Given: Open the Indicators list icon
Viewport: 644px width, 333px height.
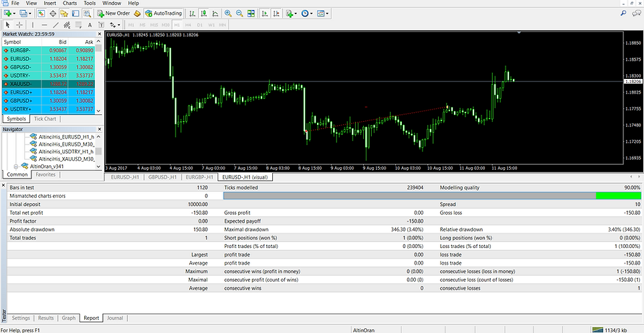Looking at the screenshot, I should (x=290, y=13).
